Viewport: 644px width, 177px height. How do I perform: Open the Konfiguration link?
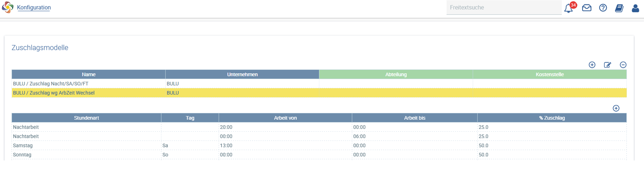pos(34,7)
